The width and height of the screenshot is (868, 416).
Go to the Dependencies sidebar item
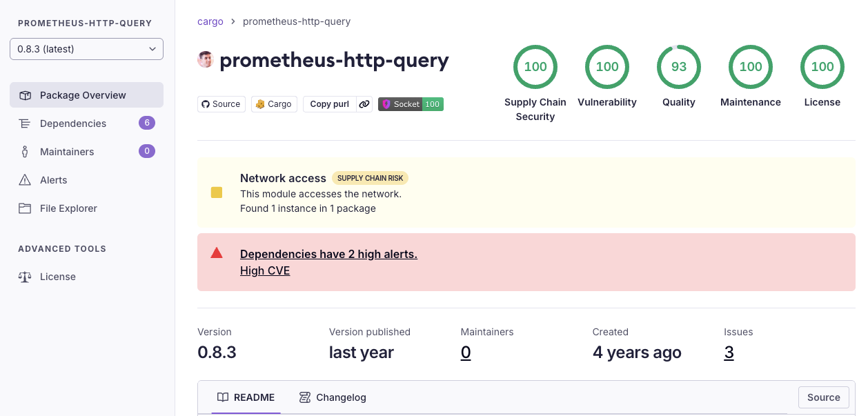tap(73, 123)
